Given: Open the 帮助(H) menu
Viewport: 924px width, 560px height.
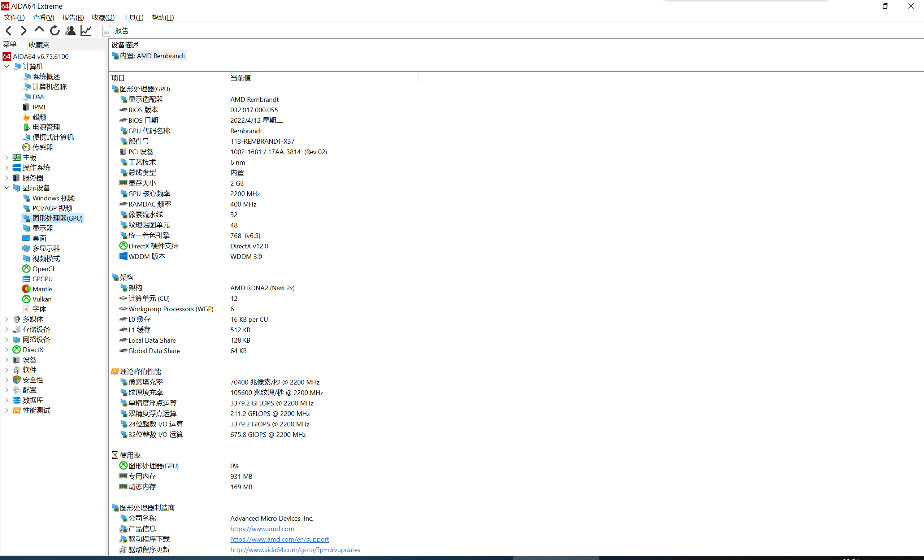Looking at the screenshot, I should point(162,17).
